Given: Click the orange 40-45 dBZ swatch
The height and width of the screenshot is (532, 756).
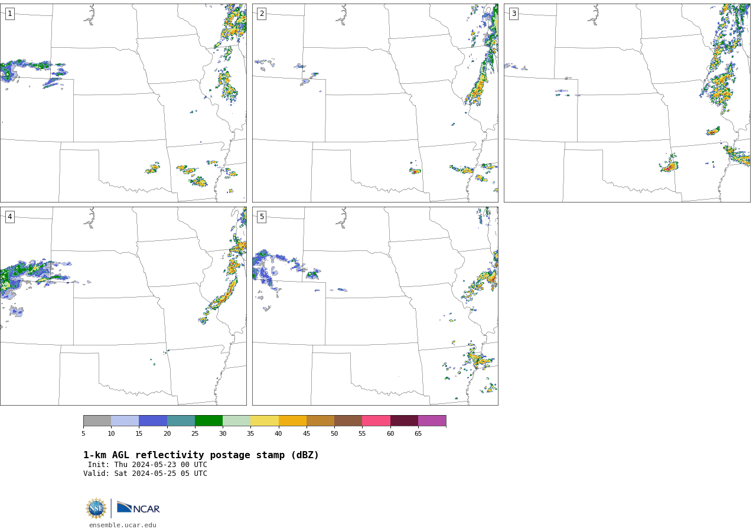Looking at the screenshot, I should click(x=292, y=421).
